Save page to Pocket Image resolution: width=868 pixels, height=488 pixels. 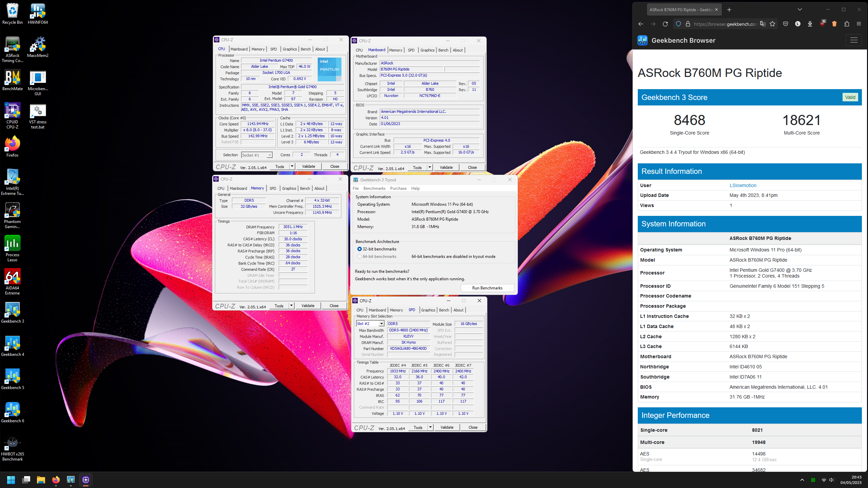[785, 24]
